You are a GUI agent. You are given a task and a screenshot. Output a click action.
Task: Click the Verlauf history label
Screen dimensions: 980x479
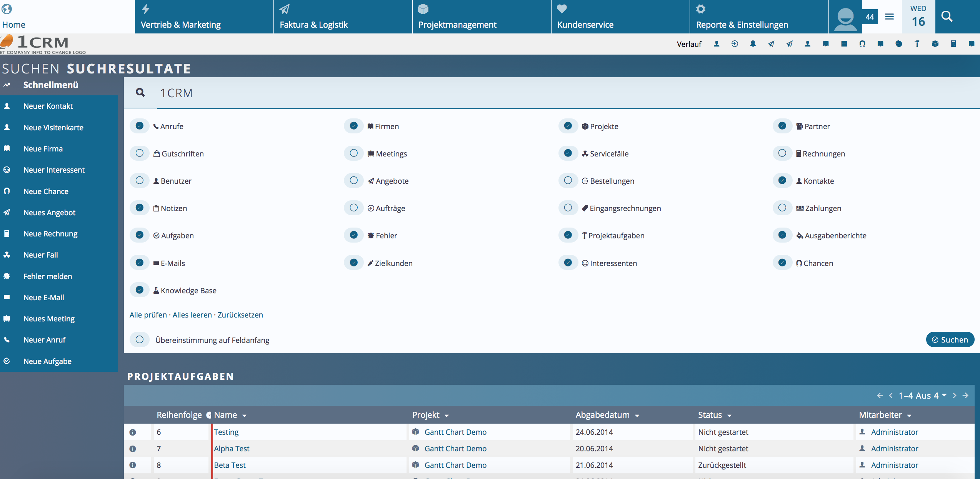[689, 44]
